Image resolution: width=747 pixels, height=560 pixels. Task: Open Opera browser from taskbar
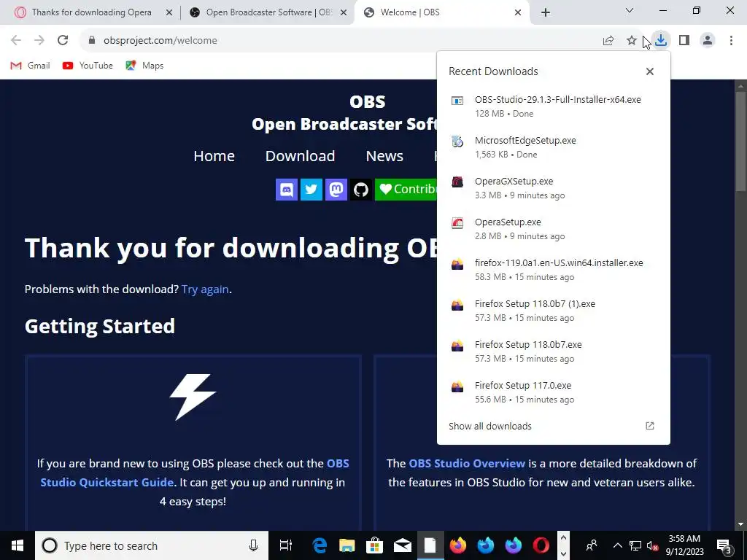click(x=541, y=545)
